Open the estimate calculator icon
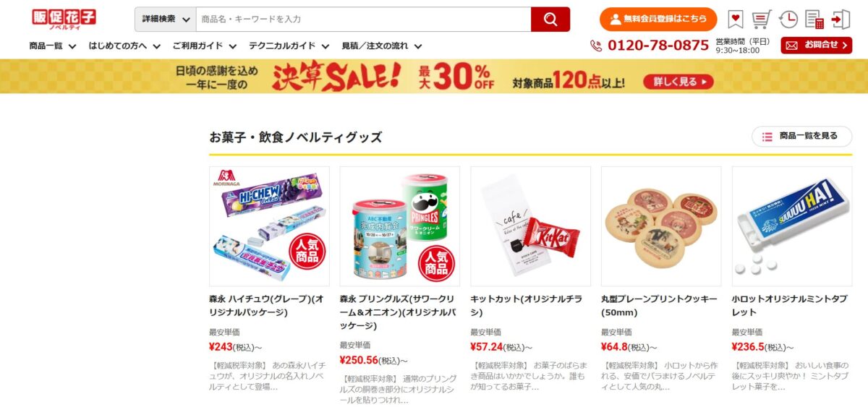This screenshot has width=868, height=420. coord(814,20)
